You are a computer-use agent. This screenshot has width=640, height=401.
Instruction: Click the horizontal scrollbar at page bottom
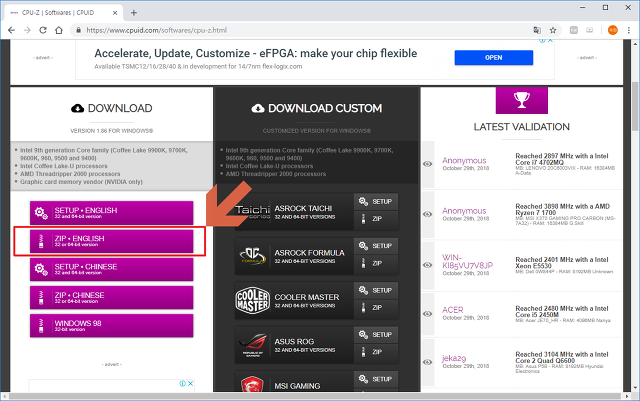coord(316,397)
